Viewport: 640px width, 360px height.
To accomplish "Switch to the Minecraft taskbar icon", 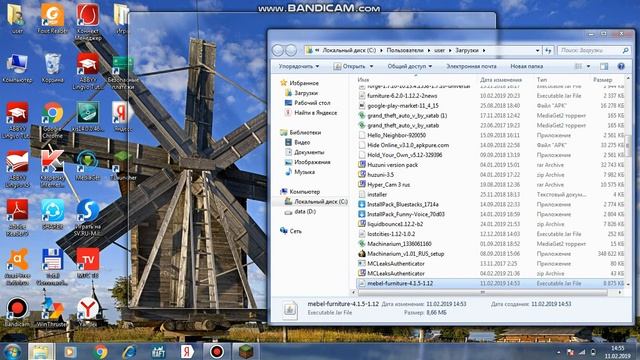I will [246, 351].
